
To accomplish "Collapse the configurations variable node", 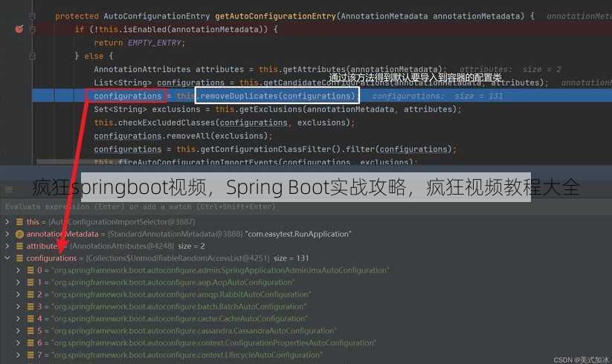I will [7, 258].
